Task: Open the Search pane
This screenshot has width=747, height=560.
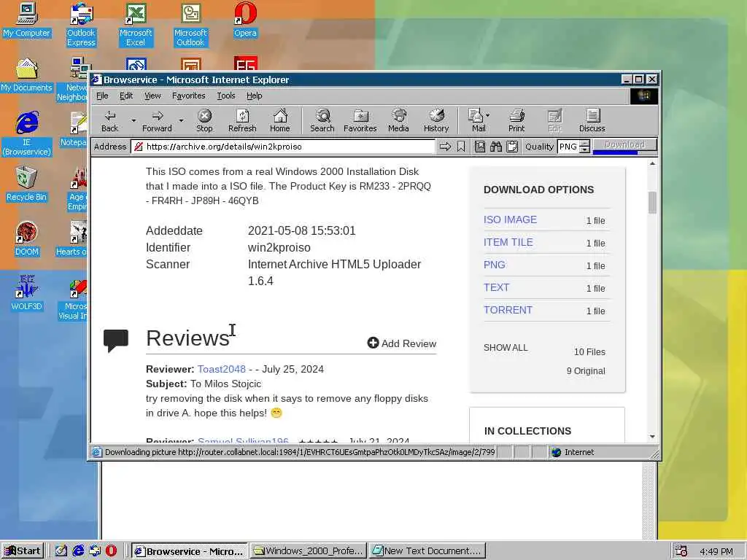Action: tap(322, 121)
